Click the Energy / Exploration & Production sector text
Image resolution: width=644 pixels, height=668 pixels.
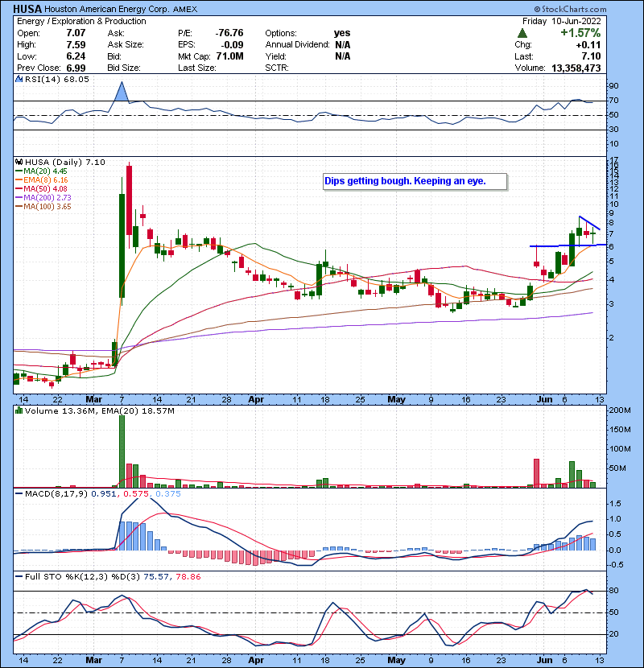(82, 20)
